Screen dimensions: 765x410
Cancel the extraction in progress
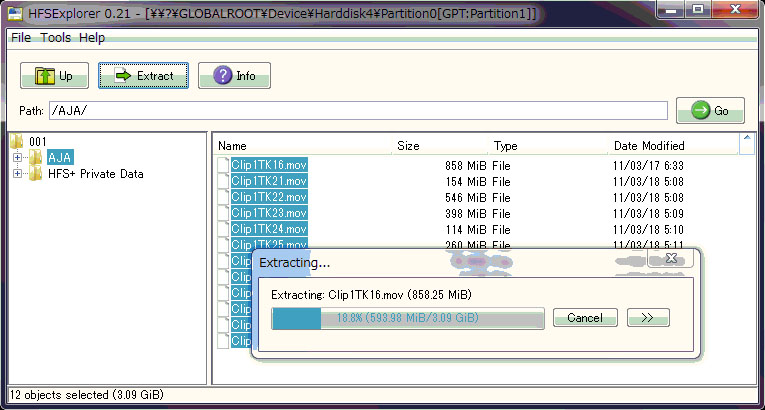(585, 318)
